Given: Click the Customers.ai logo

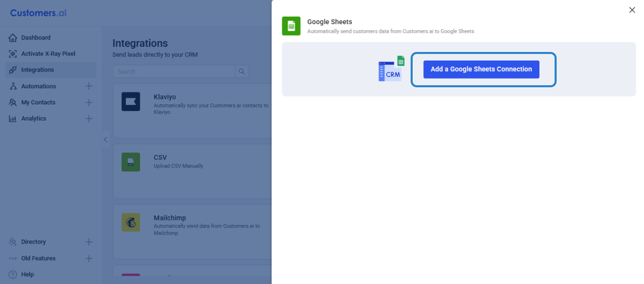Looking at the screenshot, I should tap(38, 13).
